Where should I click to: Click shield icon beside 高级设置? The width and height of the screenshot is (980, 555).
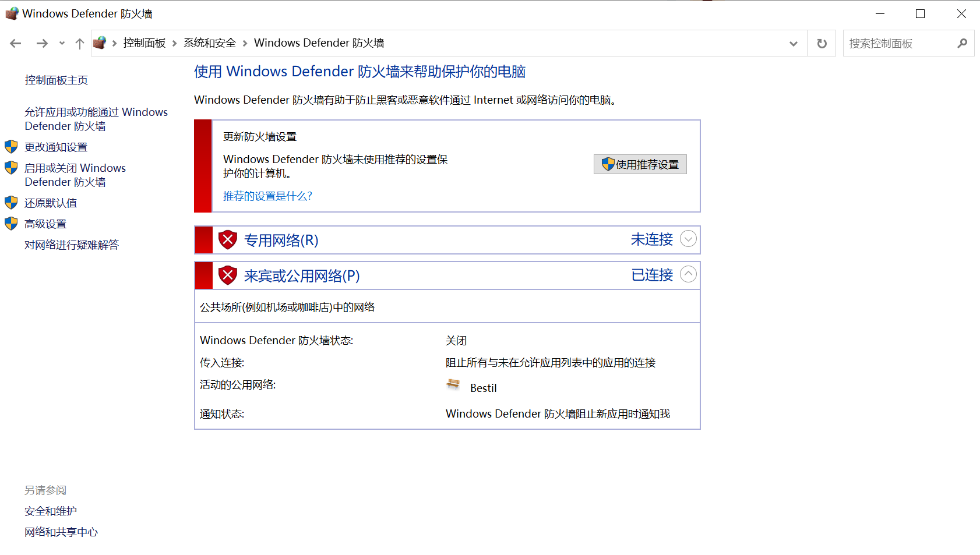(11, 224)
